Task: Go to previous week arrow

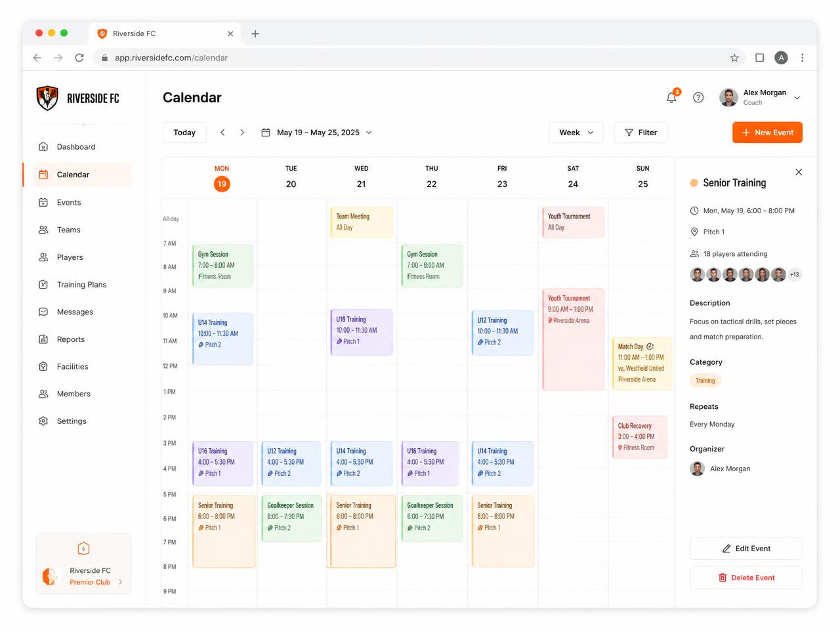Action: (x=222, y=133)
